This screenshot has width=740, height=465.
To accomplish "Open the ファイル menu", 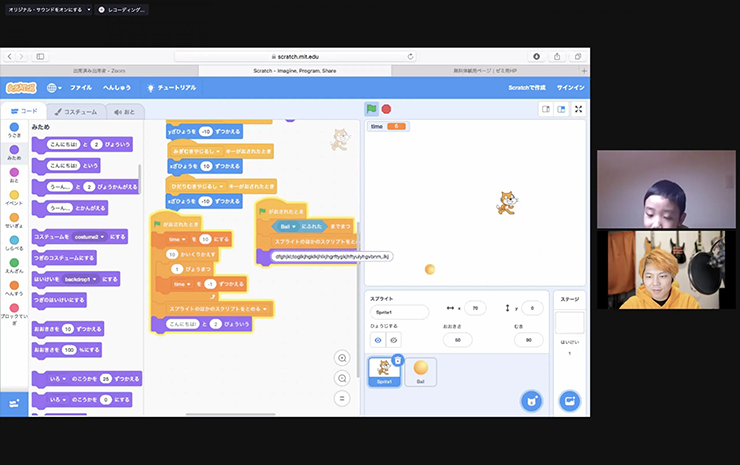I will (x=81, y=87).
